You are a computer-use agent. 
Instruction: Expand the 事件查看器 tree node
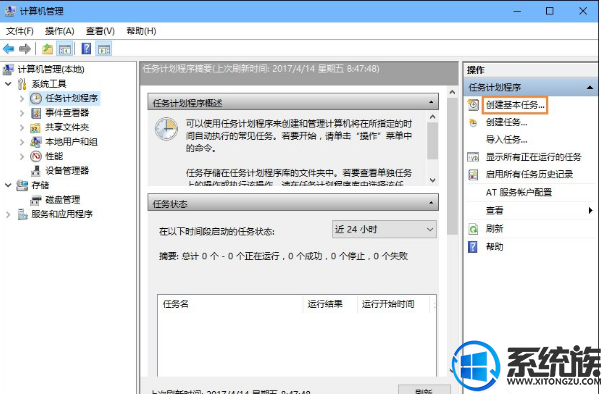pos(22,113)
